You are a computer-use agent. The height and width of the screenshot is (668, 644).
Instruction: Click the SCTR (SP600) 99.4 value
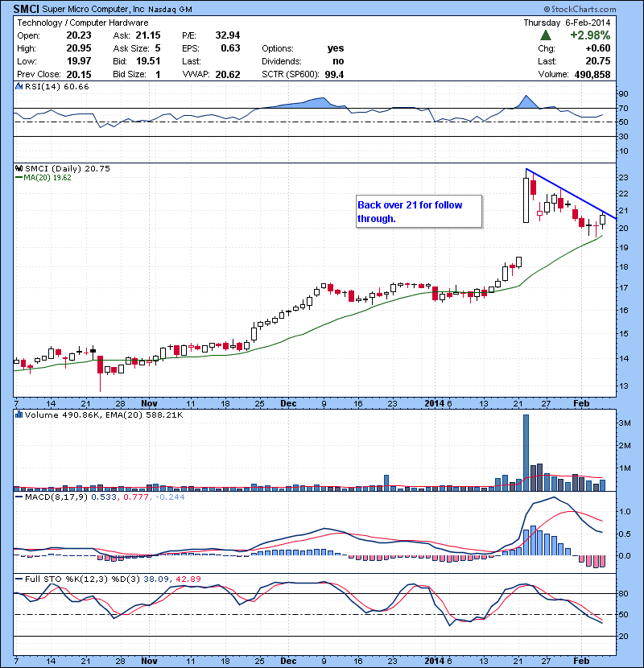334,75
